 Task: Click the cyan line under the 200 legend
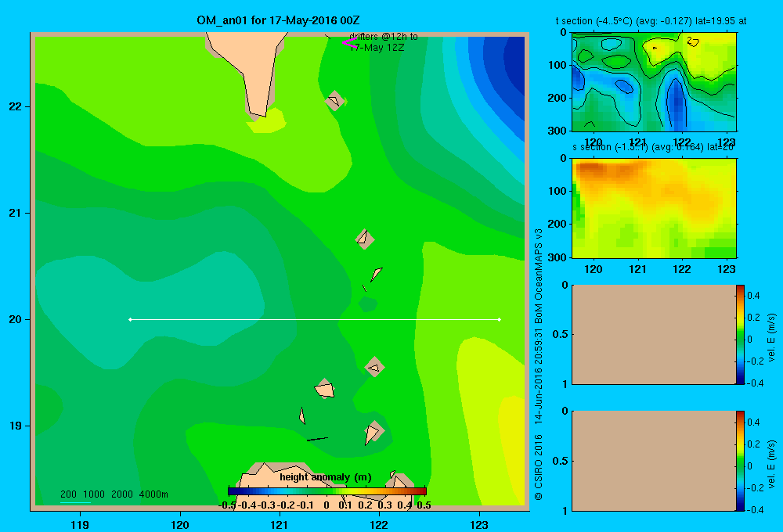[x=75, y=502]
